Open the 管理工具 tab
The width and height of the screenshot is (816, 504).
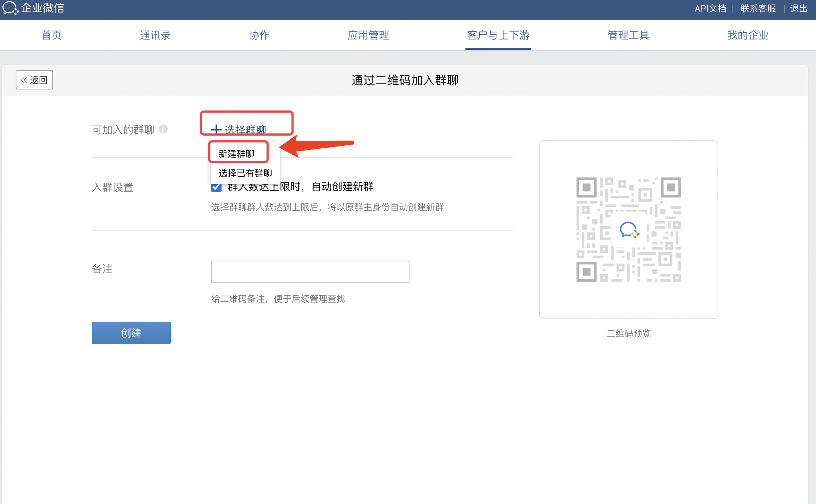pos(628,35)
